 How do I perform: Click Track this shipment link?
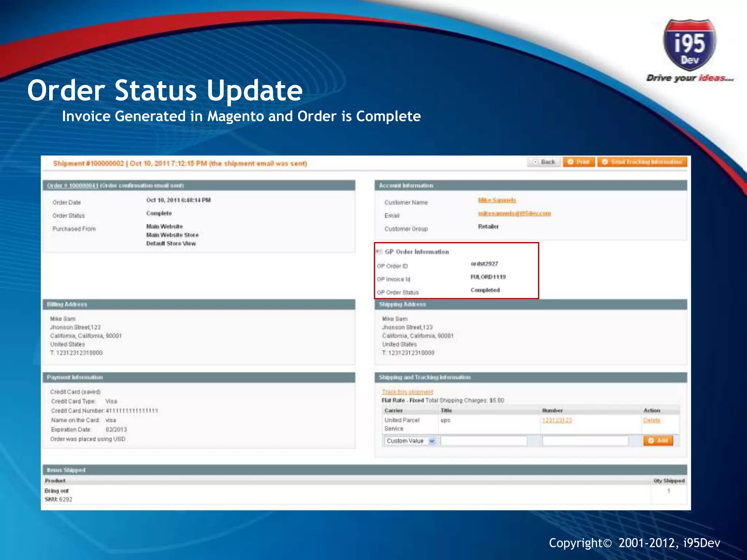point(407,392)
